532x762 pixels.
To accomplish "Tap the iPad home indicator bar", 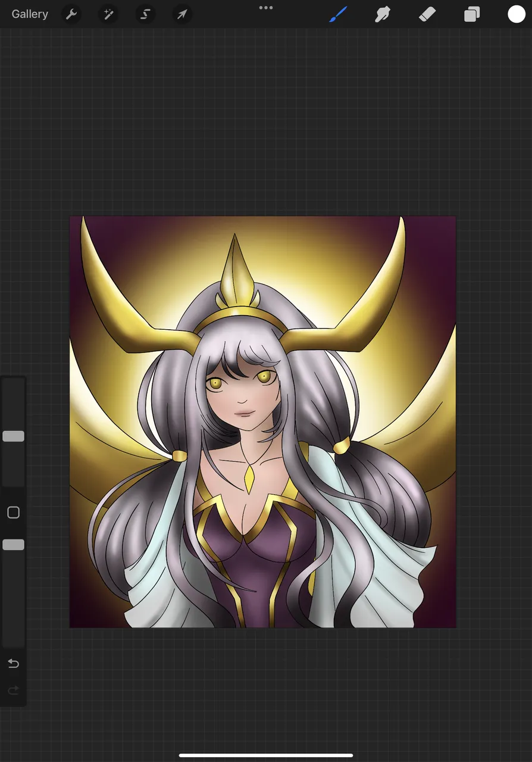I will [266, 755].
